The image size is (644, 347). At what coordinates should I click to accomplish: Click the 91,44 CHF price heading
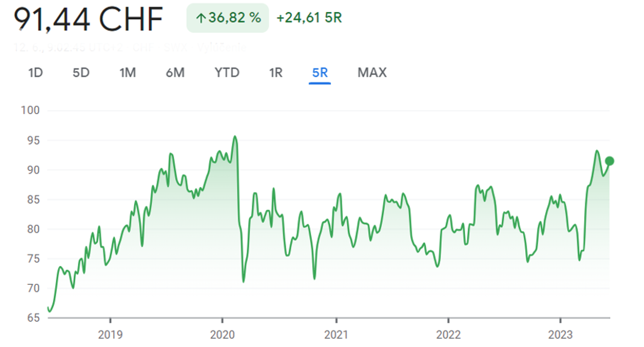[88, 20]
